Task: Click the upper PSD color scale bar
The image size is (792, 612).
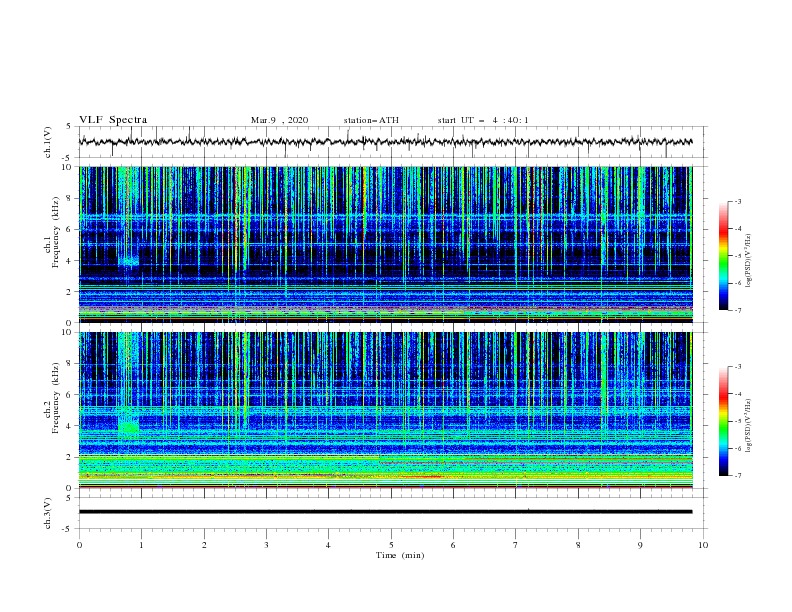Action: 723,256
